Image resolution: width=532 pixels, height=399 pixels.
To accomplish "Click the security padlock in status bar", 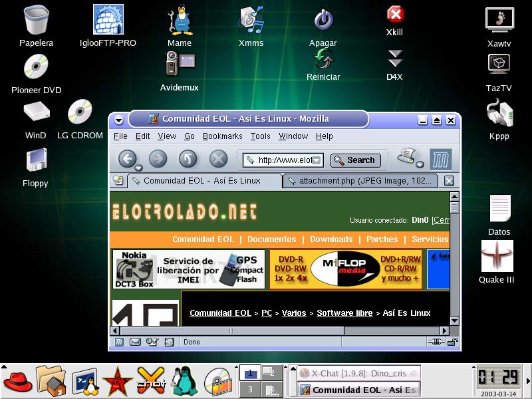I will 453,342.
